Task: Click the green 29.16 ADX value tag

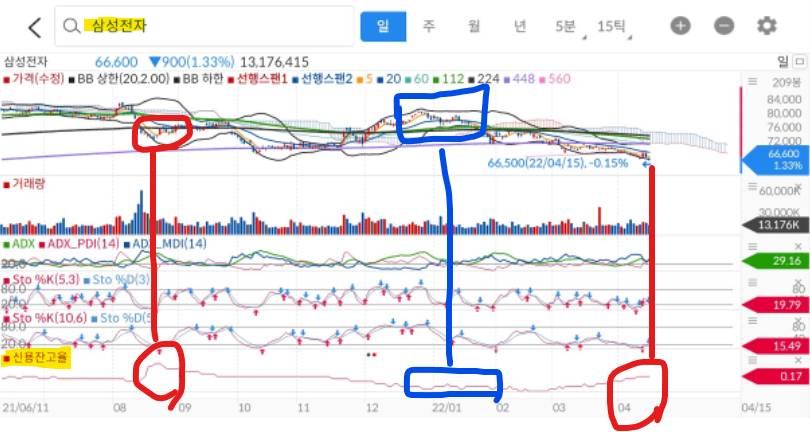Action: click(775, 261)
